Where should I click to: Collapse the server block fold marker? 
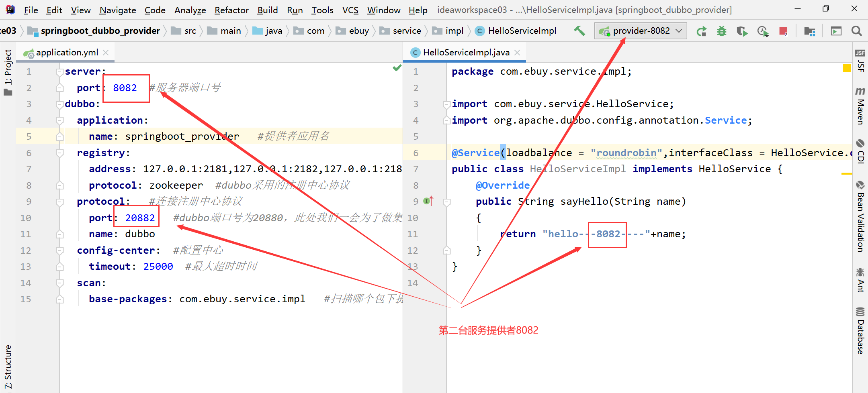[x=60, y=72]
